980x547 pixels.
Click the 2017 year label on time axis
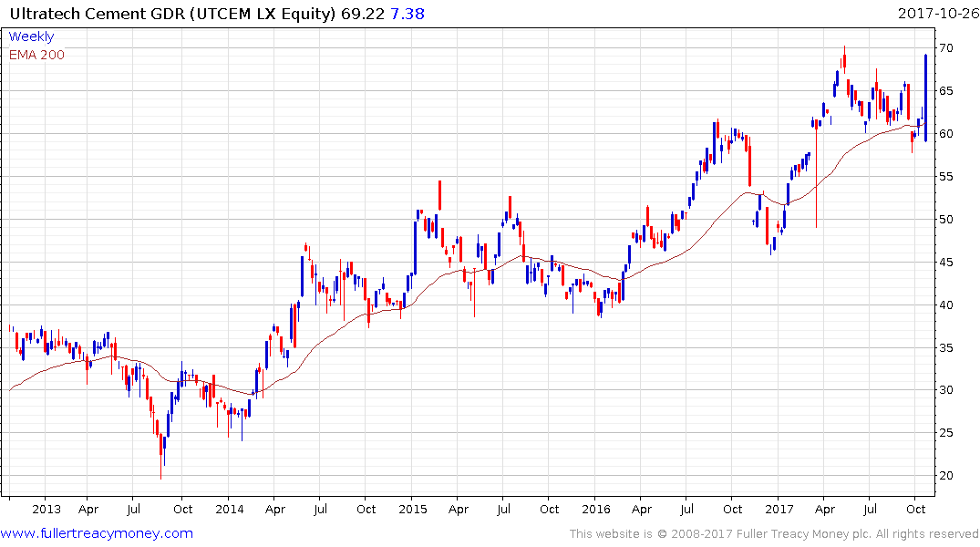[779, 510]
